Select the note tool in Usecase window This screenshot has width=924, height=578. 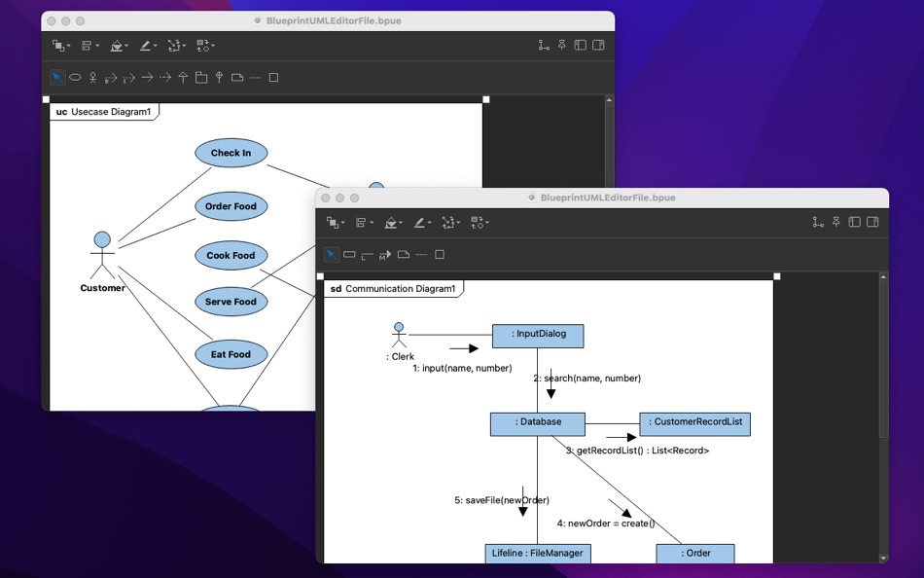pos(237,77)
